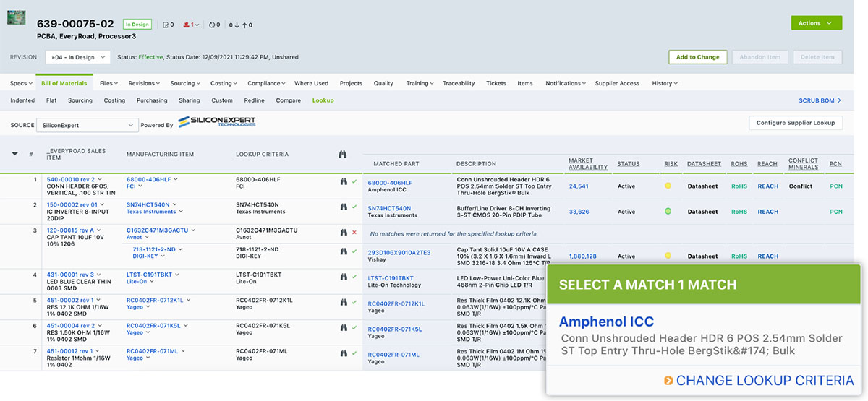Click binoculars icon for C1632C471M3GACTU row

click(344, 233)
